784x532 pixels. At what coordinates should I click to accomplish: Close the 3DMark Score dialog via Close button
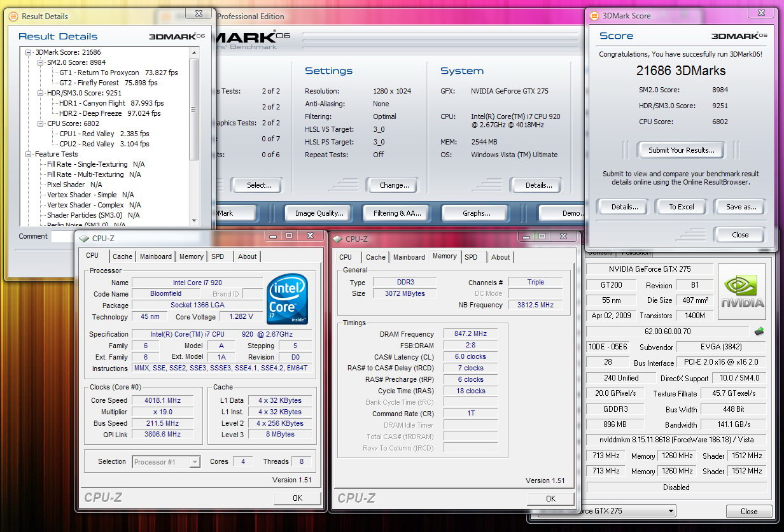tap(740, 235)
